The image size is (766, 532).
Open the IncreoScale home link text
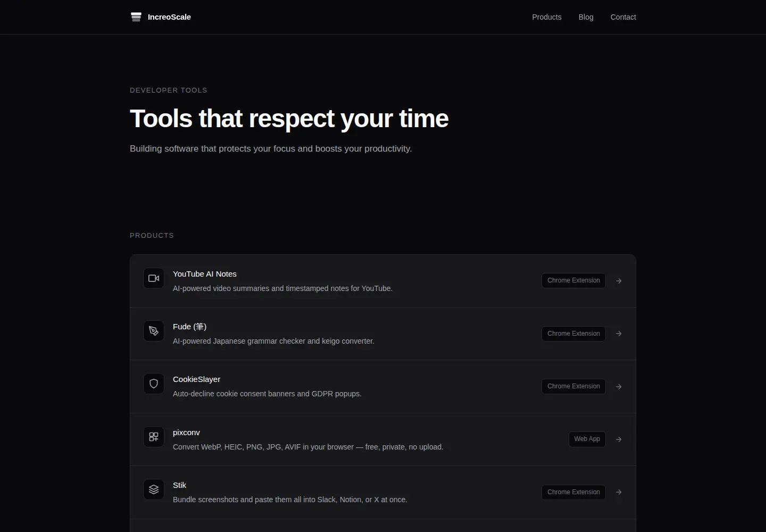coord(169,17)
